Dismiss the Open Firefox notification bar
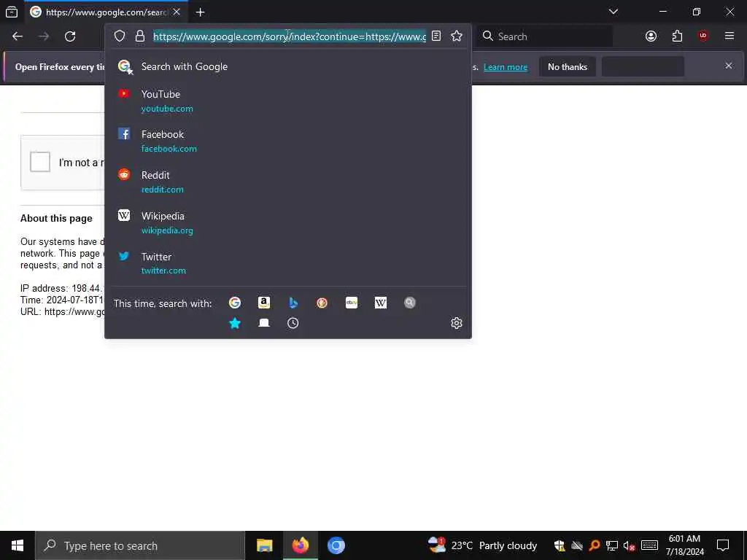The image size is (747, 560). [x=729, y=66]
